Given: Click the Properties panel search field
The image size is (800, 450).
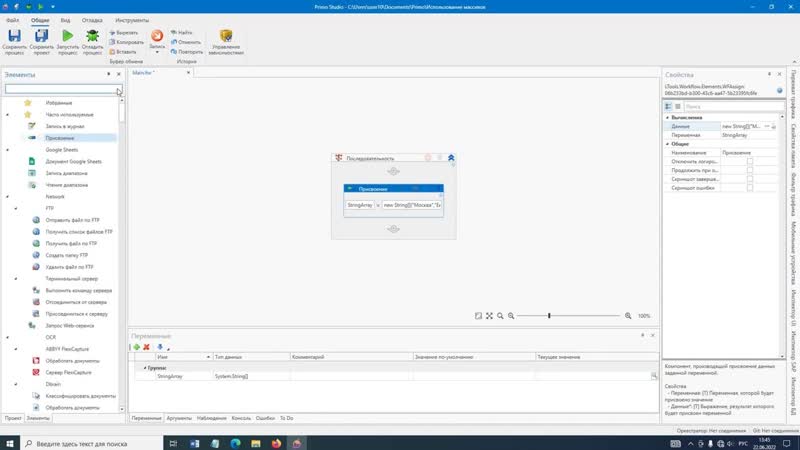Looking at the screenshot, I should pos(733,106).
